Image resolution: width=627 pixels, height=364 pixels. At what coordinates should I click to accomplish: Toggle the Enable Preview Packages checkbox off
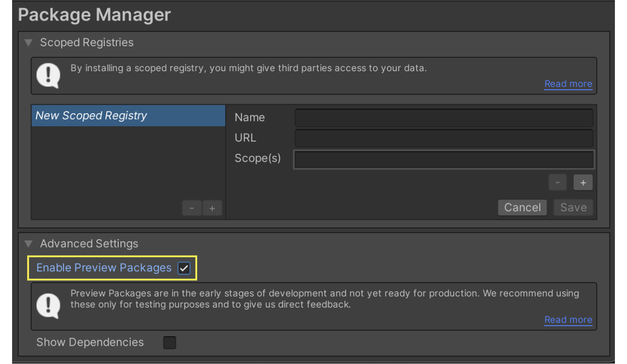coord(183,267)
